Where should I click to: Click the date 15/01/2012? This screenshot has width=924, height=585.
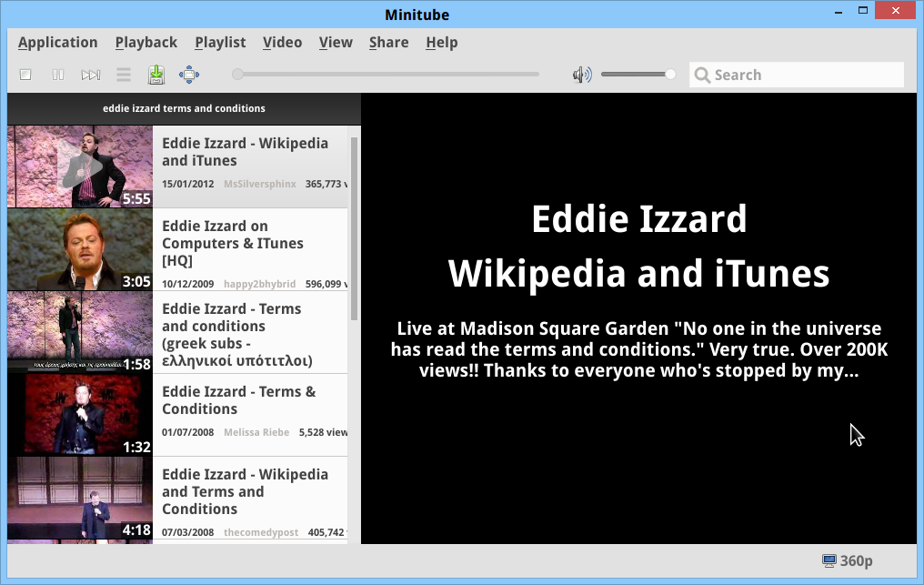tap(188, 184)
